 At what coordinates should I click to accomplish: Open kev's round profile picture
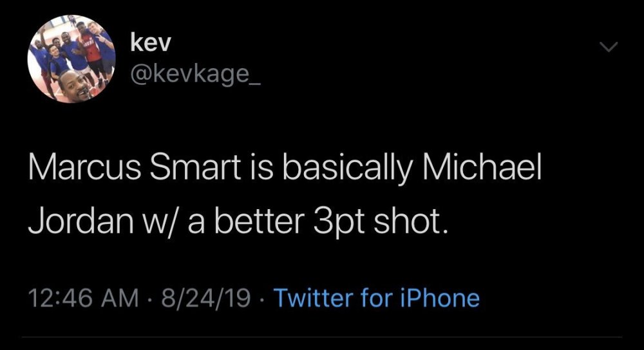[71, 60]
